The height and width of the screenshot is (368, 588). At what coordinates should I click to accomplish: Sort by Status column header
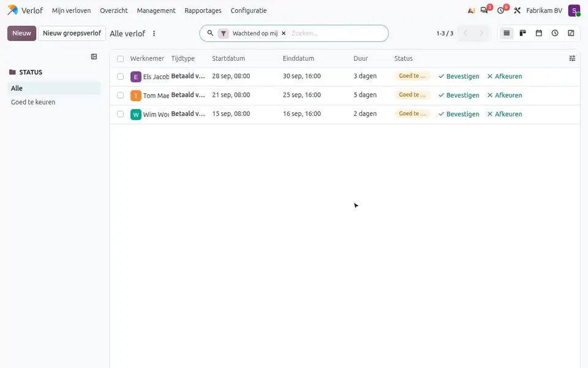[x=404, y=58]
